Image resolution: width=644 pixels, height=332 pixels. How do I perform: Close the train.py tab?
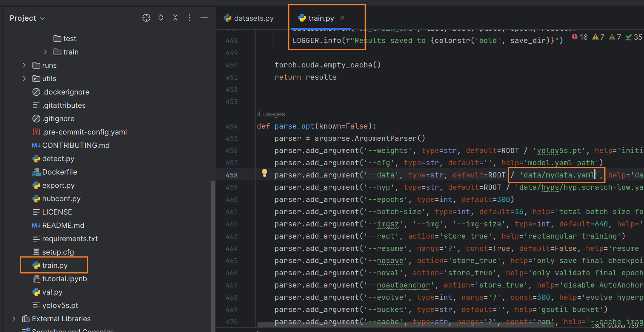click(x=342, y=18)
